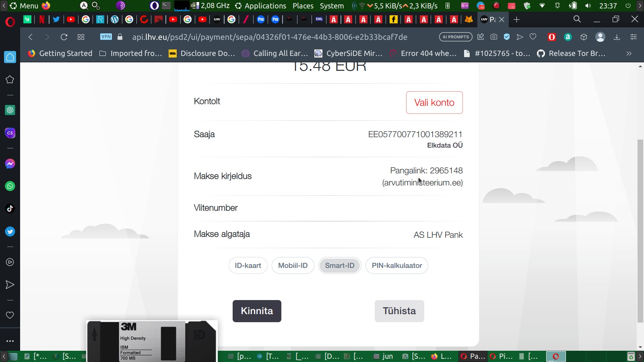Reload the LHV payment page
The width and height of the screenshot is (644, 362).
pos(64,37)
